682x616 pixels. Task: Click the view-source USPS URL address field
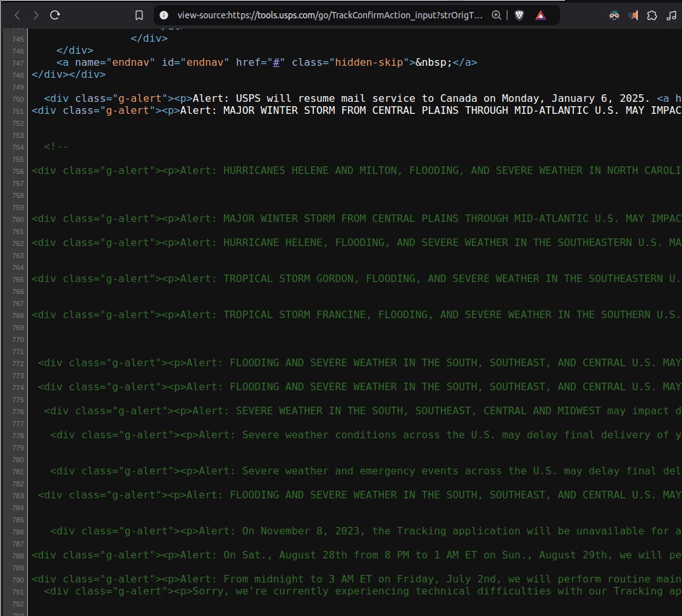click(x=330, y=15)
